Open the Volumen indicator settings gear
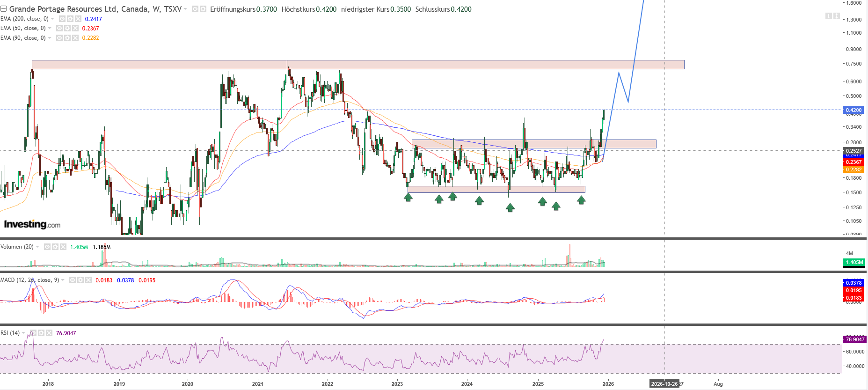This screenshot has width=868, height=390. [55, 247]
